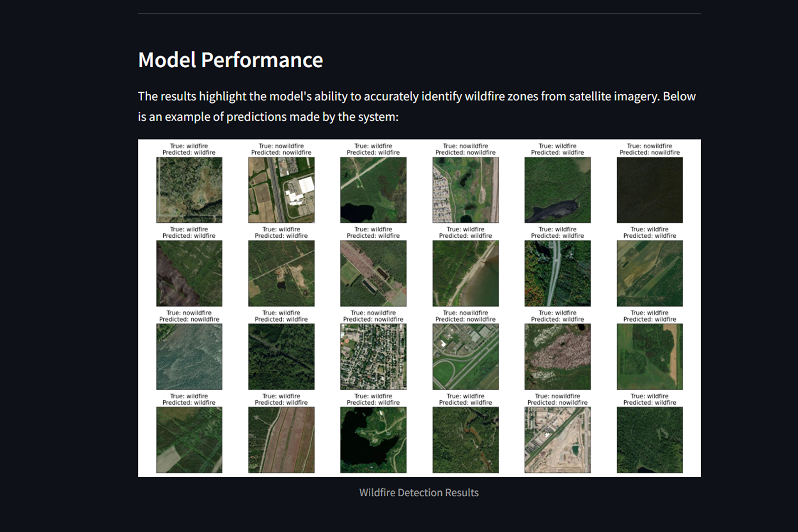Viewport: 798px width, 532px height.
Task: Select the uniformly dark nowildfire thumbnail
Action: click(649, 190)
